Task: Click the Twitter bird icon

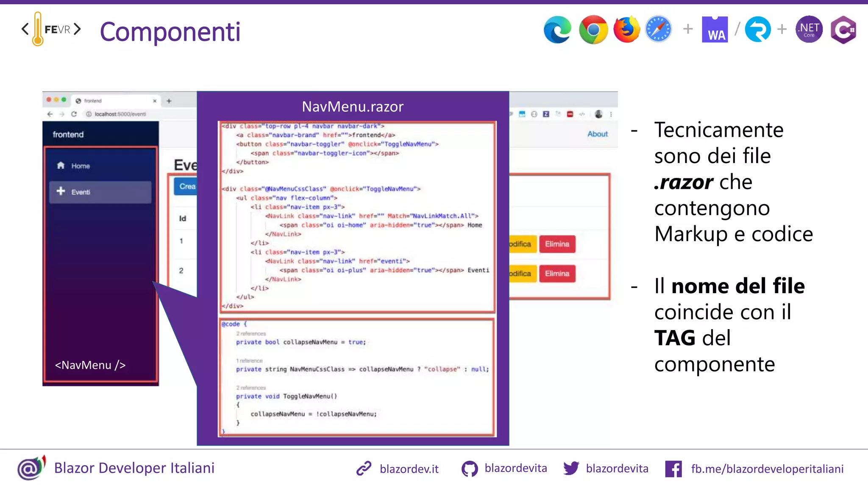Action: (x=571, y=468)
